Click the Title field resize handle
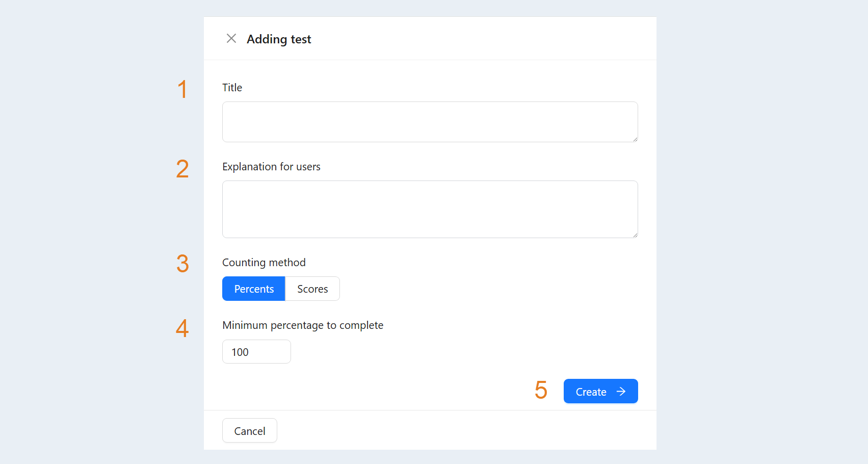 tap(635, 139)
